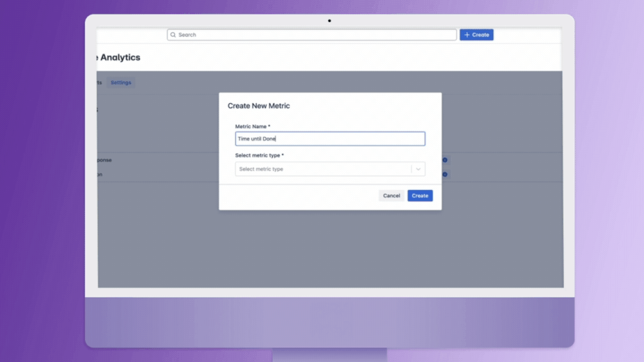Viewport: 644px width, 362px height.
Task: Click the Metric Name text field
Action: (330, 138)
